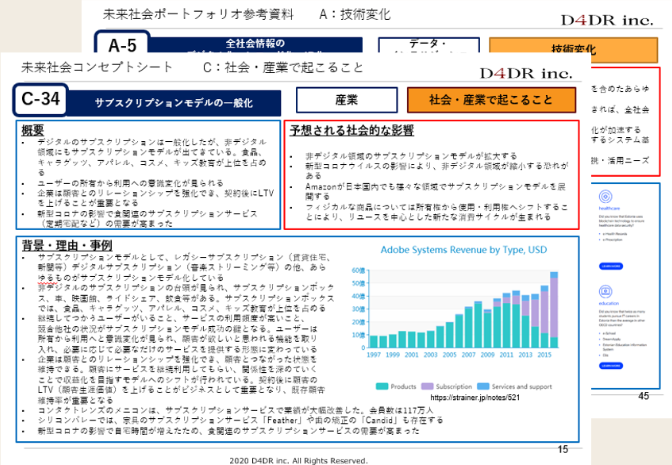This screenshot has width=672, height=465.
Task: Click the Learn More button under healthcare
Action: pos(610,266)
